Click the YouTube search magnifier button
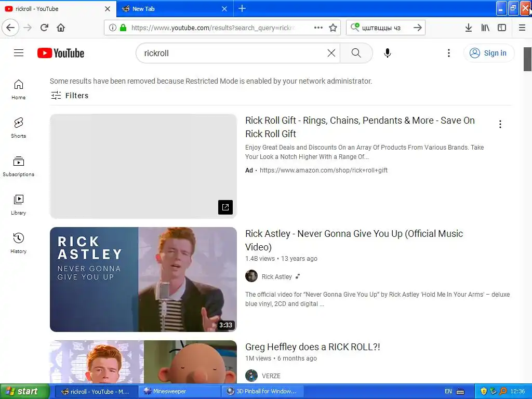The image size is (532, 399). pyautogui.click(x=356, y=53)
